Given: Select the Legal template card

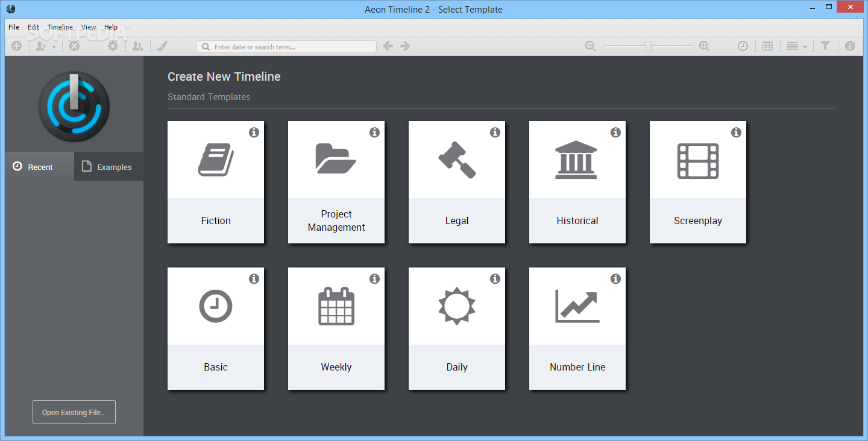Looking at the screenshot, I should tap(457, 182).
